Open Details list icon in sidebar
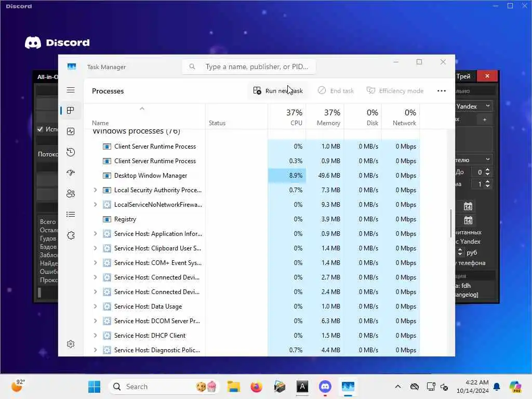 tap(71, 215)
